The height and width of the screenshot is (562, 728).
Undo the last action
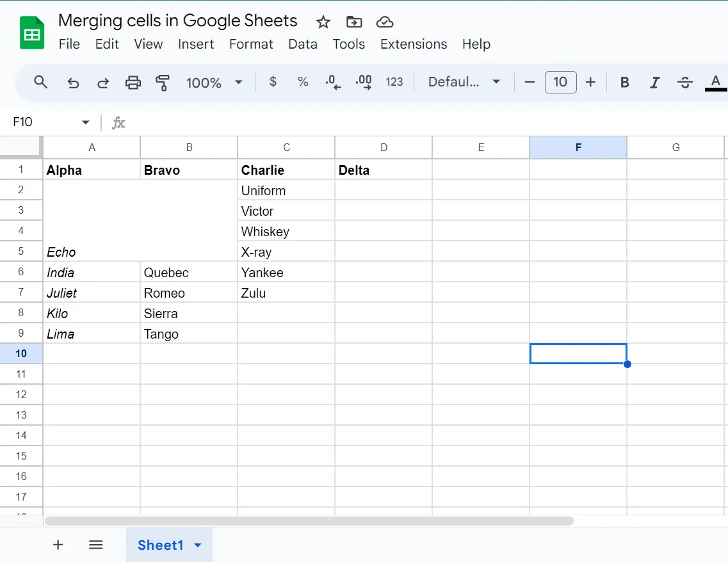coord(73,83)
